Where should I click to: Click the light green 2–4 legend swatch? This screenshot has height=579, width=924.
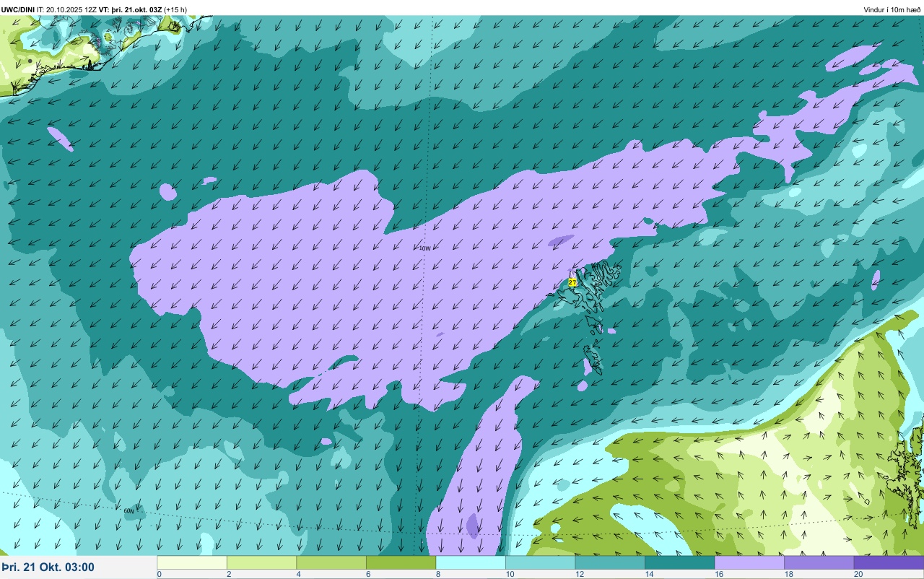(x=261, y=562)
